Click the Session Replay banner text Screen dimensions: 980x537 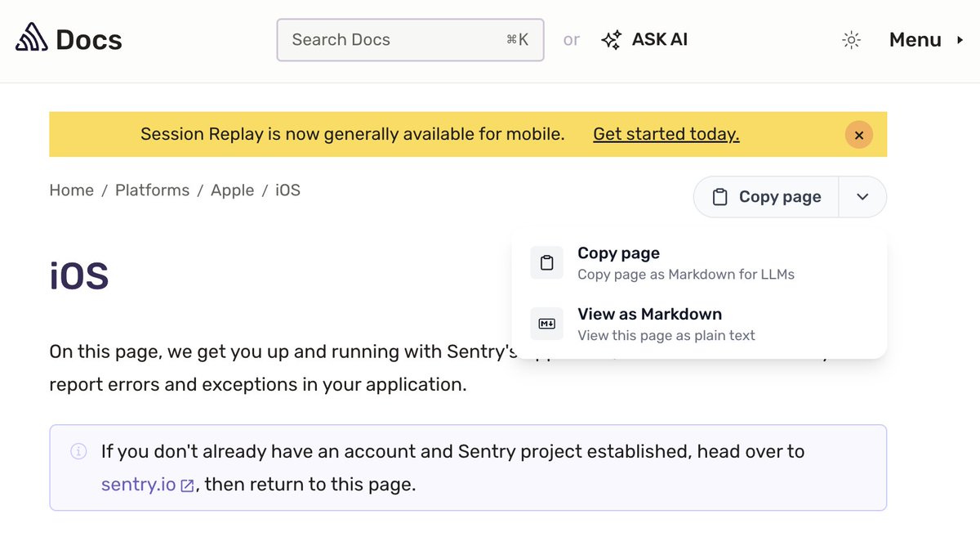pos(353,134)
